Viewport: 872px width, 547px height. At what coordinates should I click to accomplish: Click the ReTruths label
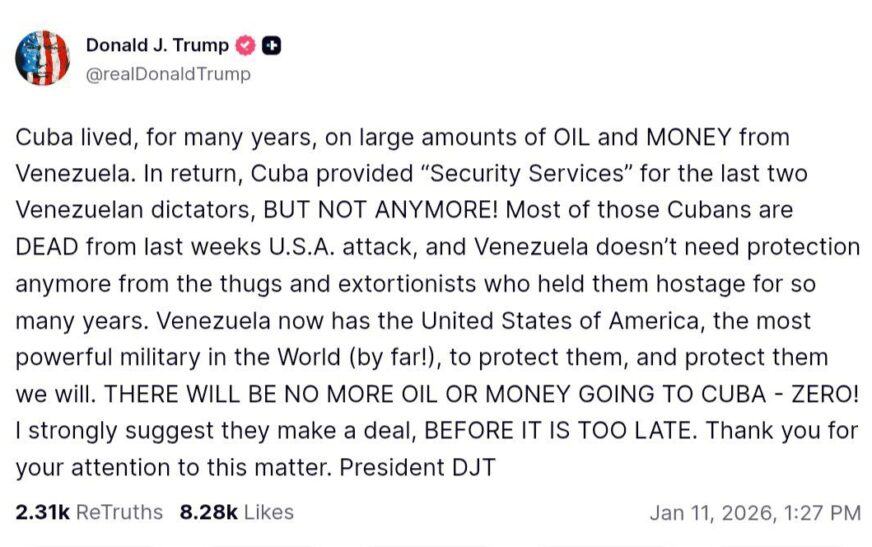(x=119, y=512)
